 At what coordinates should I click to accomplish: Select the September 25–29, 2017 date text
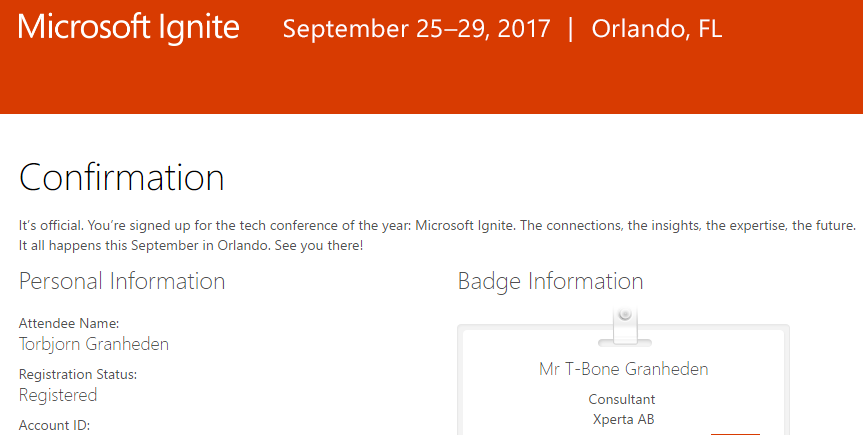pos(417,29)
